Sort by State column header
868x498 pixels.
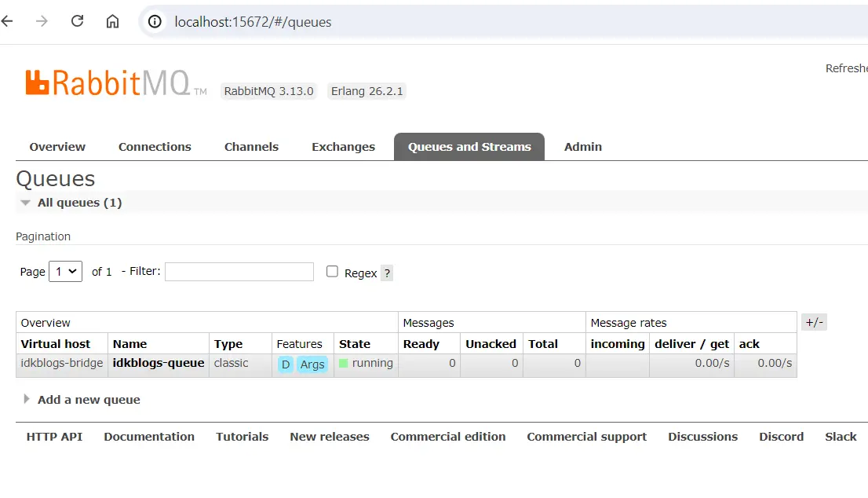pos(354,344)
